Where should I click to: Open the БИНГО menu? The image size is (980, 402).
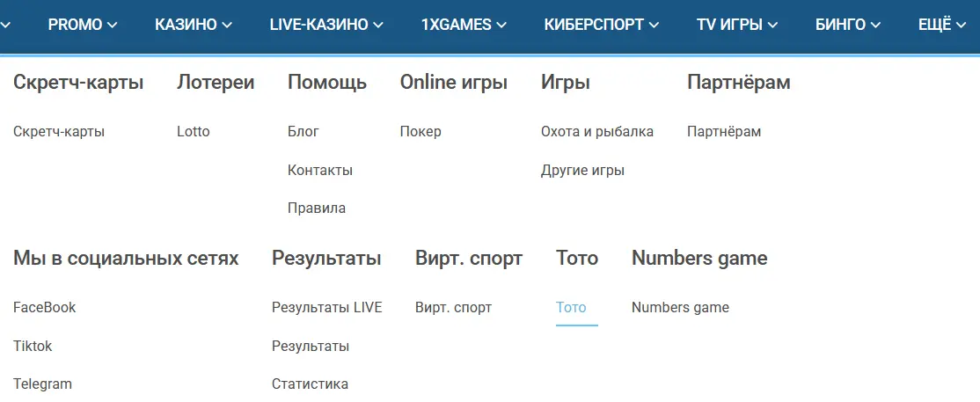[848, 25]
